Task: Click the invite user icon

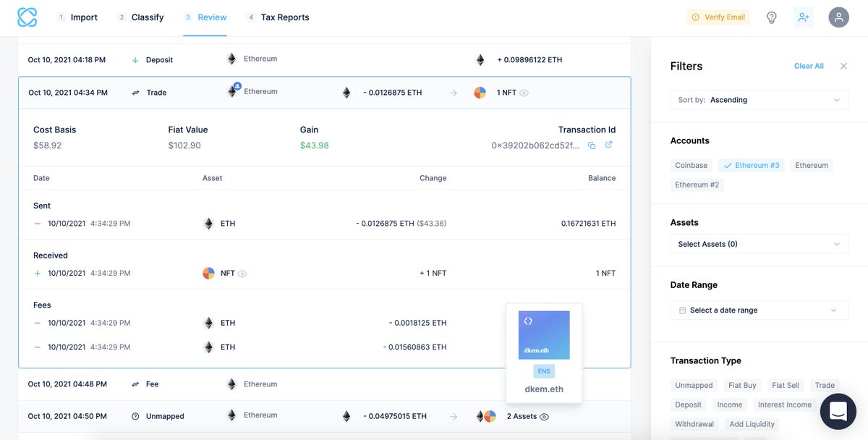Action: point(804,17)
